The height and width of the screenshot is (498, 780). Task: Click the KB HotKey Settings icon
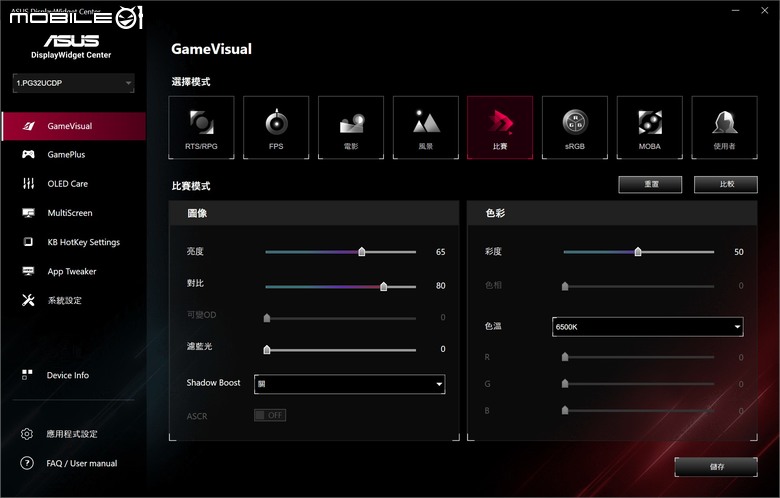[28, 242]
